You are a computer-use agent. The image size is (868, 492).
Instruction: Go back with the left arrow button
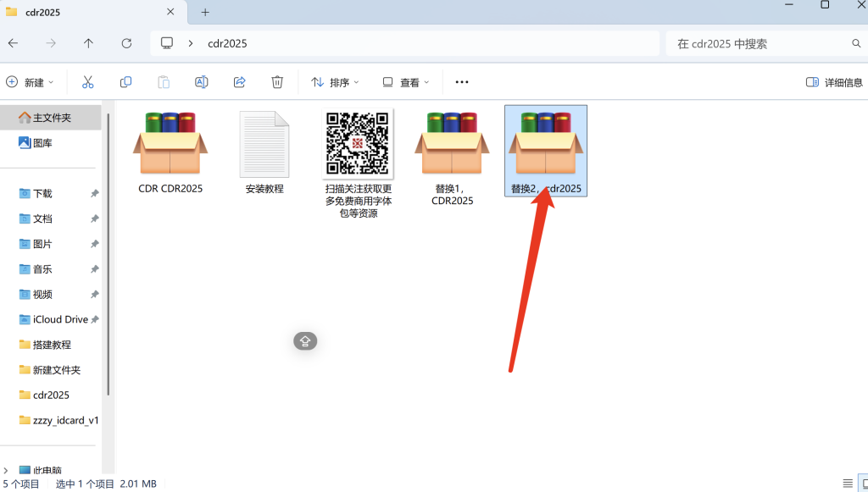[14, 43]
